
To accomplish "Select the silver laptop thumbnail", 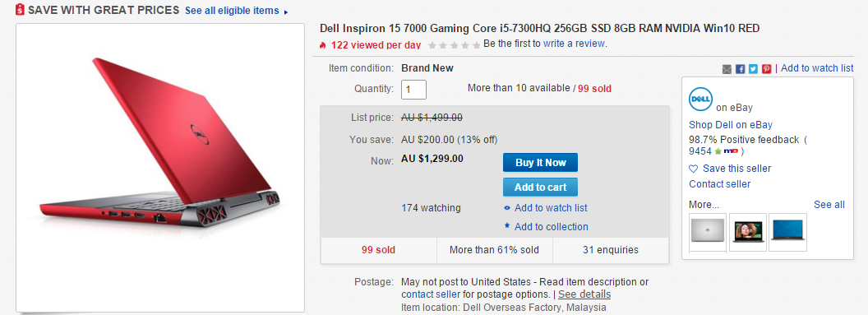I will coord(708,231).
